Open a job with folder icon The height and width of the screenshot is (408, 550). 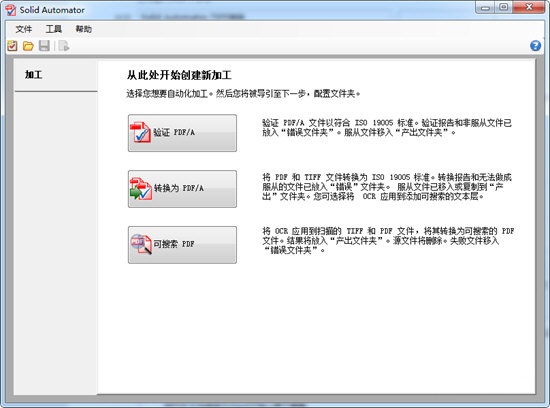(28, 46)
